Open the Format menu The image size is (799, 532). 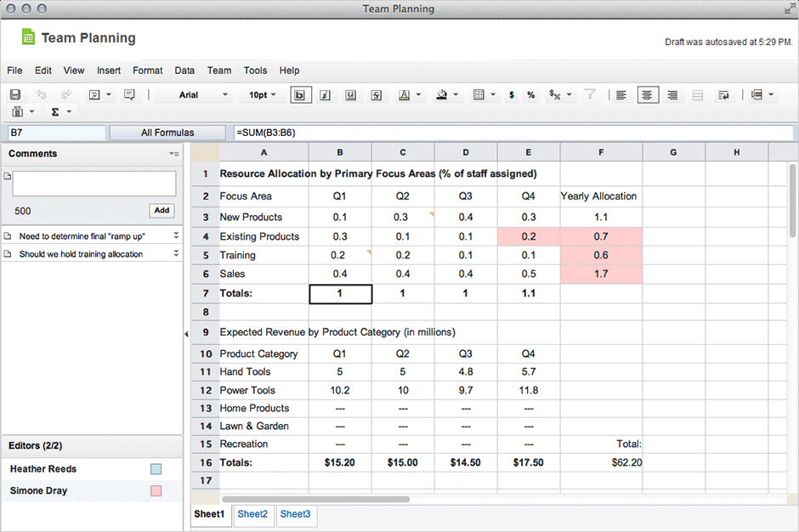(147, 71)
